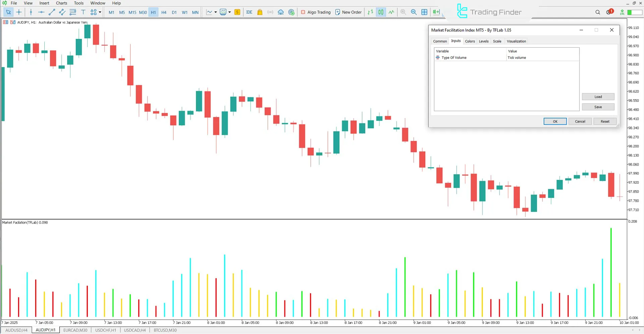Click the Text annotation tool
The image size is (644, 334).
pos(83,12)
